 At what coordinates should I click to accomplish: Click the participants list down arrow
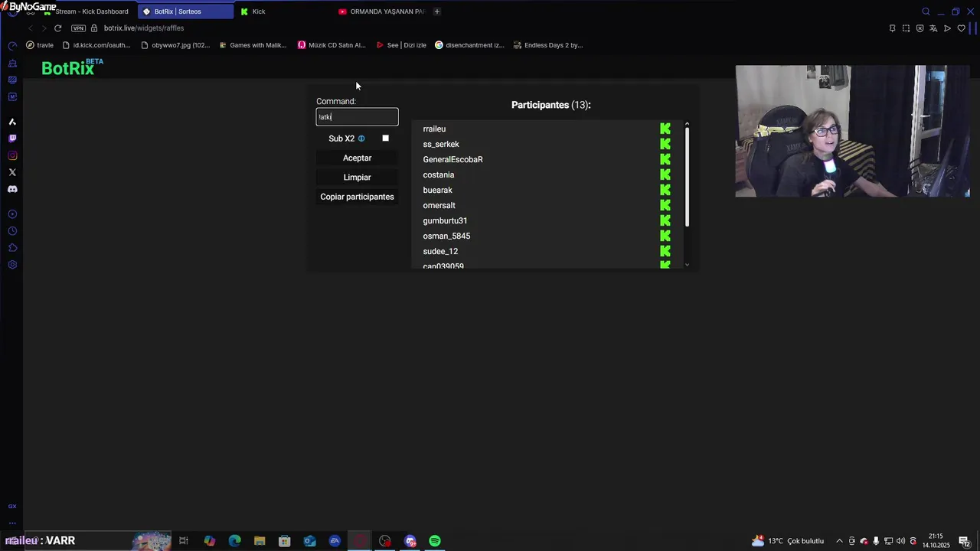[687, 265]
